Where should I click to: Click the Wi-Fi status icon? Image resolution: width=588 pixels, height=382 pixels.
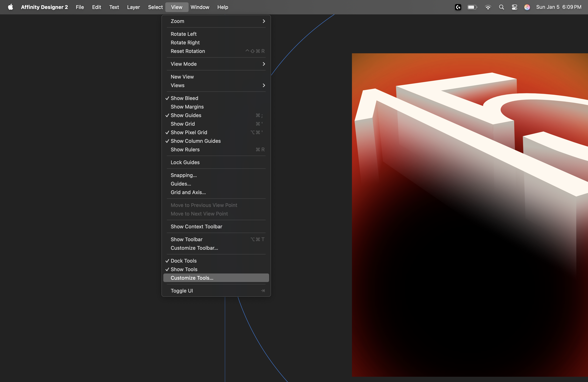(488, 7)
